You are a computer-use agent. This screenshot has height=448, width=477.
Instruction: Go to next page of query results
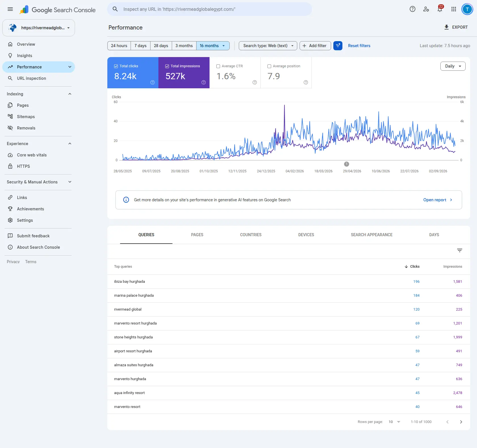tap(461, 422)
